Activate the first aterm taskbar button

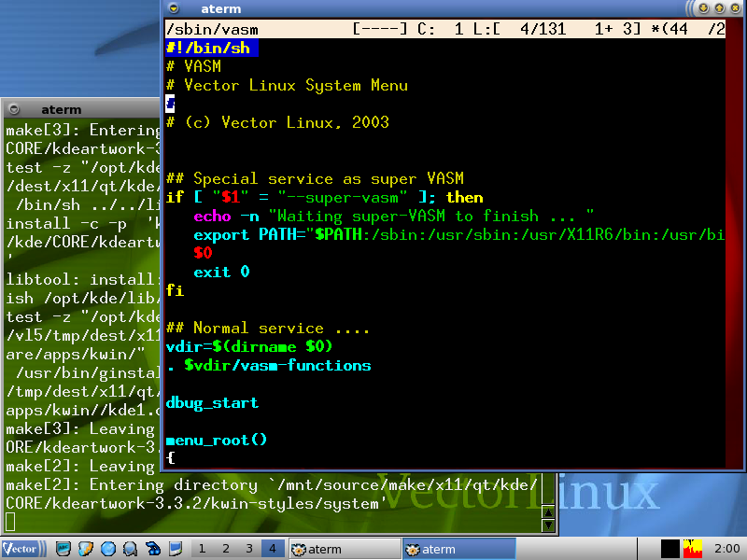[344, 549]
